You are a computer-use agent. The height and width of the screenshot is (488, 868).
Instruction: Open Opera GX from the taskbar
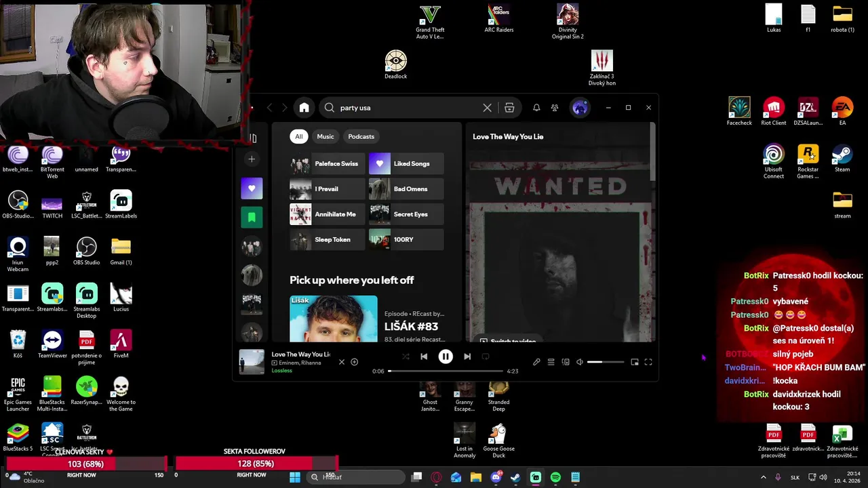pyautogui.click(x=437, y=477)
